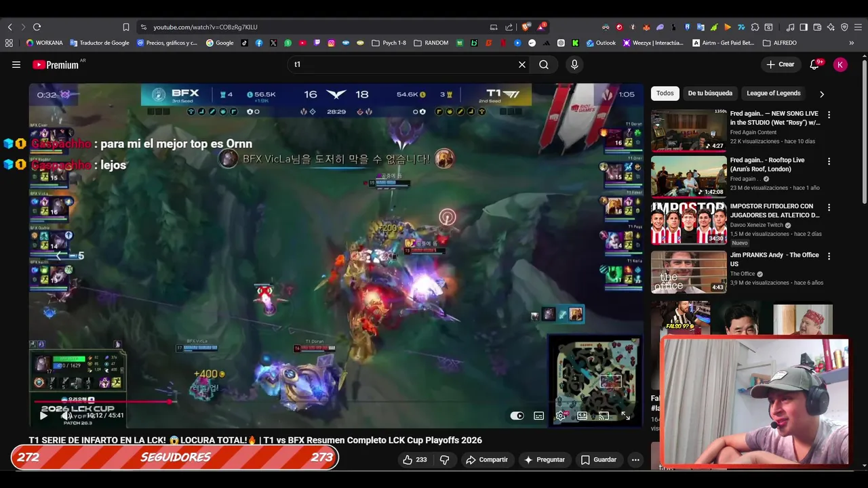This screenshot has width=868, height=488.
Task: Show hidden bookmarks with double chevron
Action: [x=852, y=43]
